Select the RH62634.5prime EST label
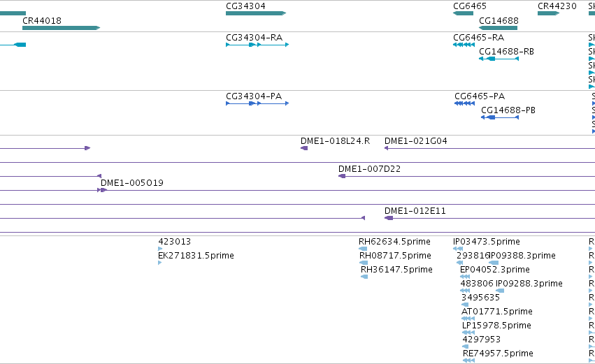Screen dimensions: 595x364 click(x=394, y=242)
